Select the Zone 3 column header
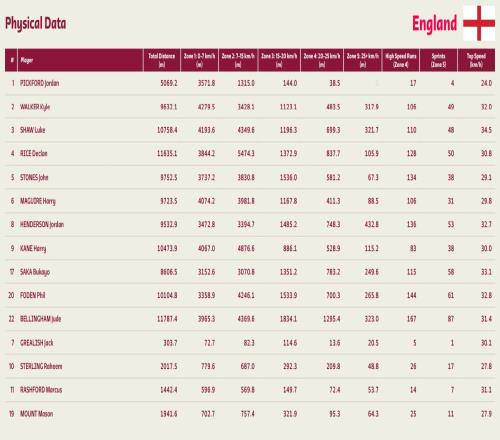Screen dimensions: 500x440 (279, 60)
